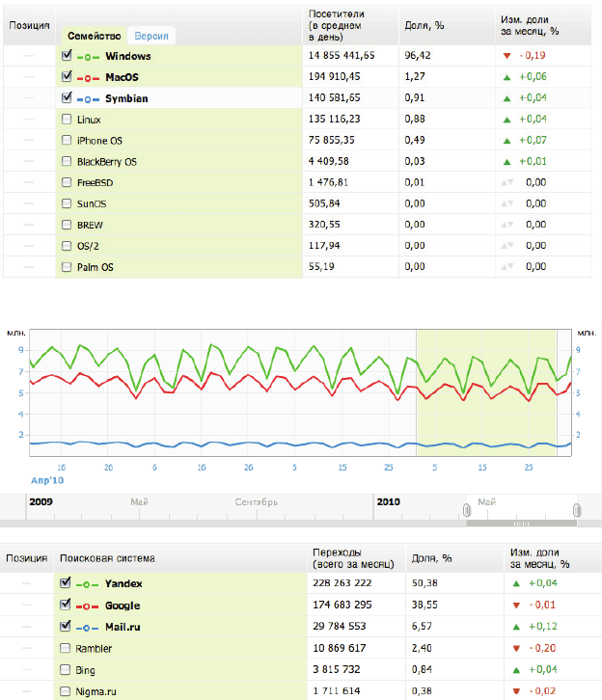This screenshot has width=602, height=700.
Task: Click the red down arrow in Windows row
Action: tap(507, 57)
